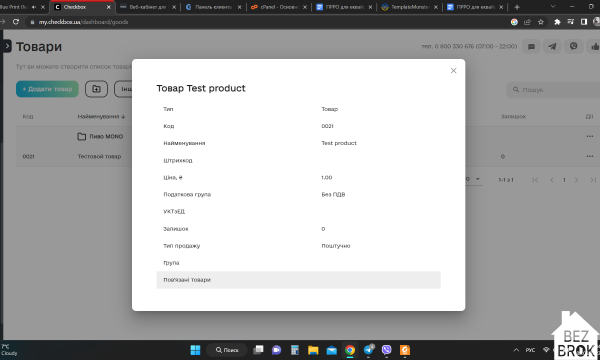Show hidden system tray icons

point(516,350)
